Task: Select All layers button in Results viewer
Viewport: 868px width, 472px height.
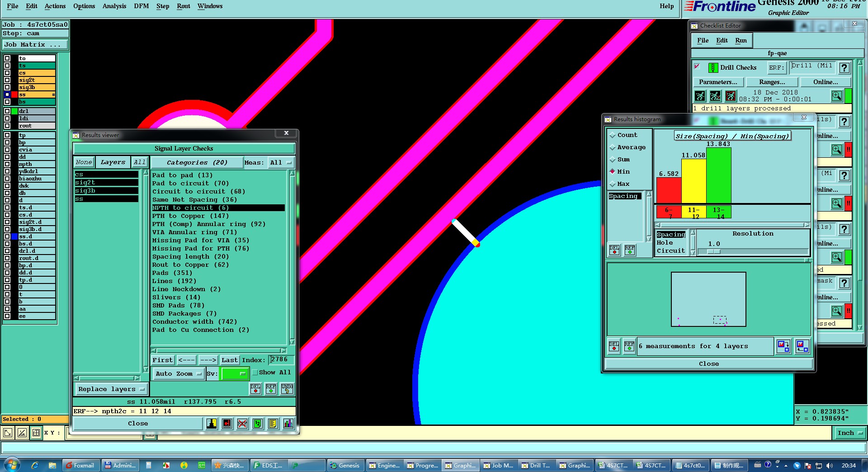Action: 140,162
